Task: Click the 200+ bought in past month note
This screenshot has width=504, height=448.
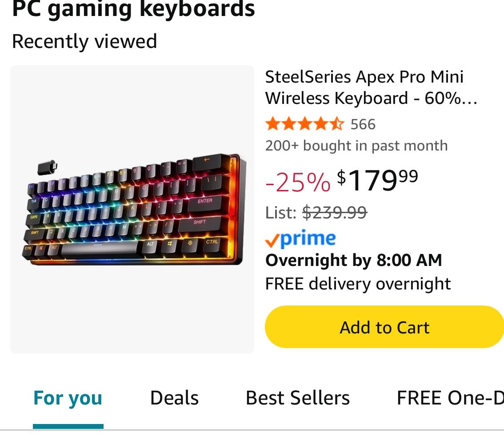Action: [356, 146]
